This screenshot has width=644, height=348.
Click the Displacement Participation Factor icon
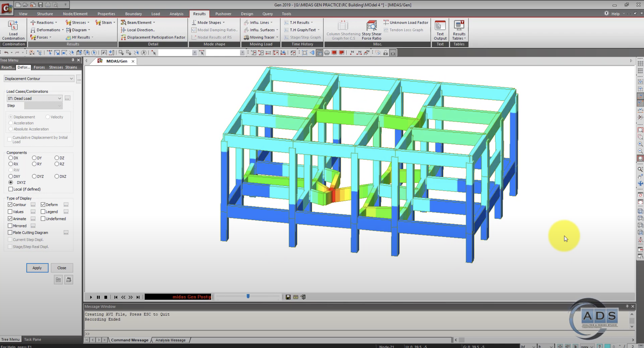123,37
